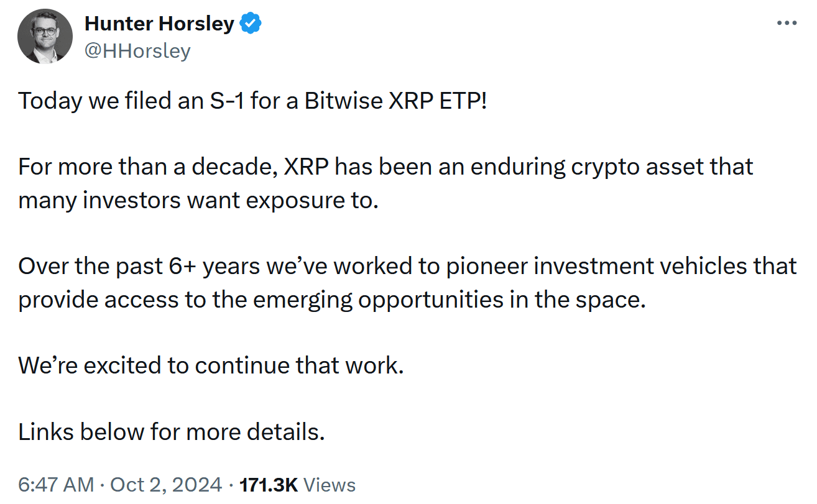Open Hunter Horsley's profile photo
This screenshot has width=817, height=504.
pyautogui.click(x=45, y=37)
